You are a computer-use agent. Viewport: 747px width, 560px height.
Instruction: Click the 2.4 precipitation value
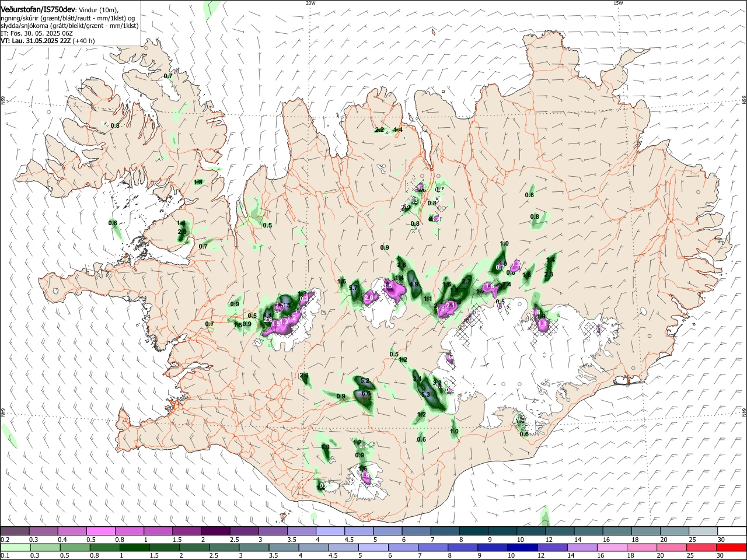(x=507, y=285)
